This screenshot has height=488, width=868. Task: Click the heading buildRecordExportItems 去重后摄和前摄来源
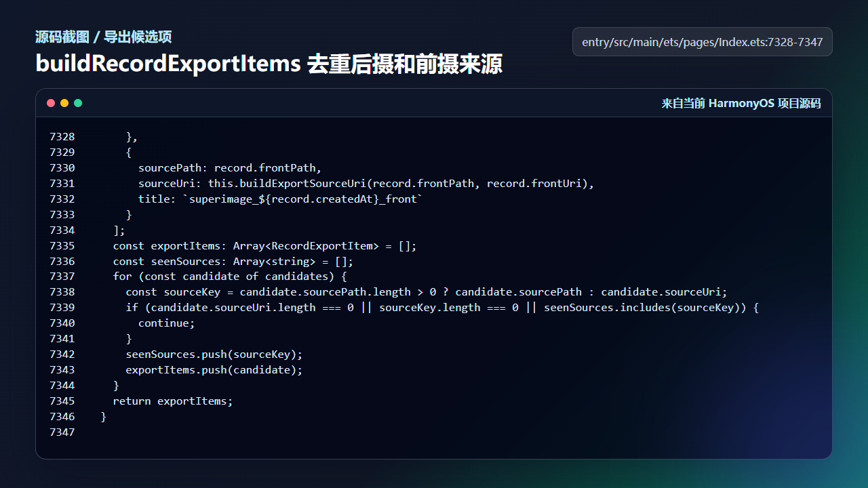[x=269, y=64]
